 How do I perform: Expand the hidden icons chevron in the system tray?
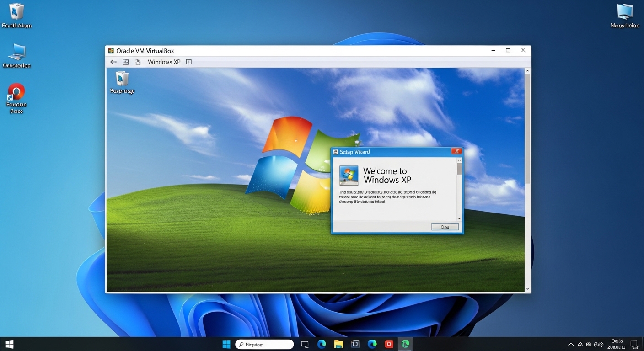pos(571,344)
